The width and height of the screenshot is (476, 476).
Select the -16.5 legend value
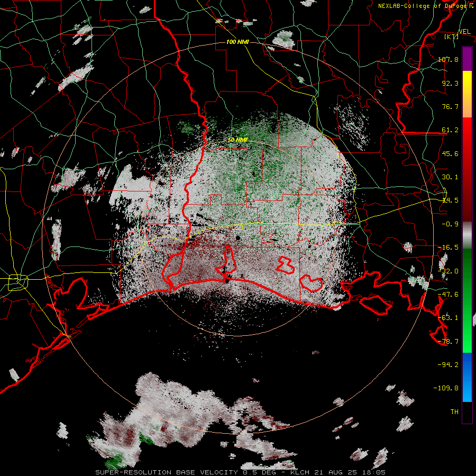click(x=448, y=248)
